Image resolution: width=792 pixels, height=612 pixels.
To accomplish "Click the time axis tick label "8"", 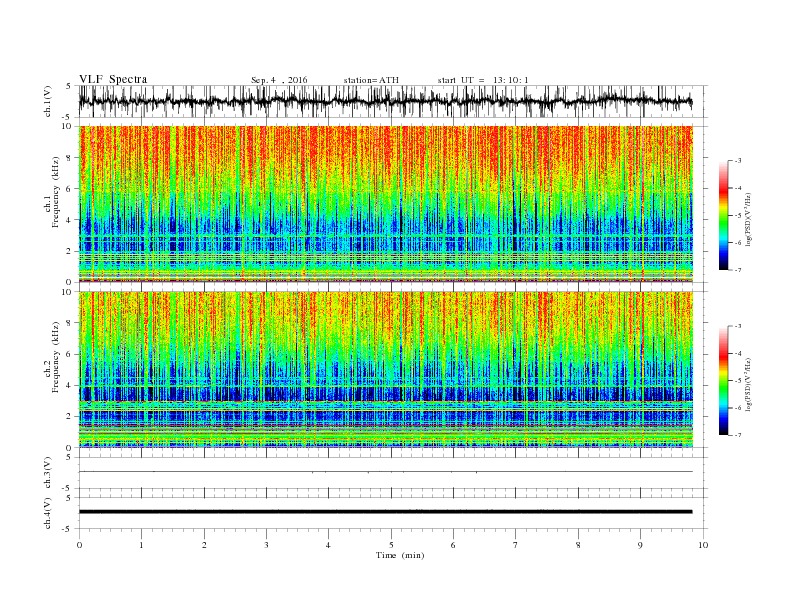I will pos(578,545).
